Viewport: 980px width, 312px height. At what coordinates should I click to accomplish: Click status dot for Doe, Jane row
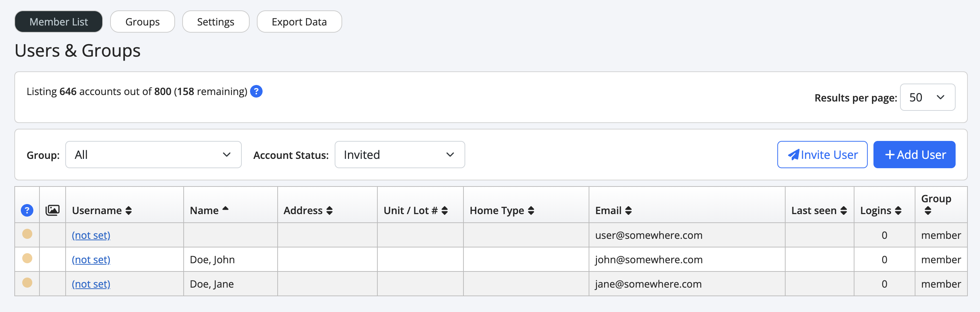coord(27,282)
